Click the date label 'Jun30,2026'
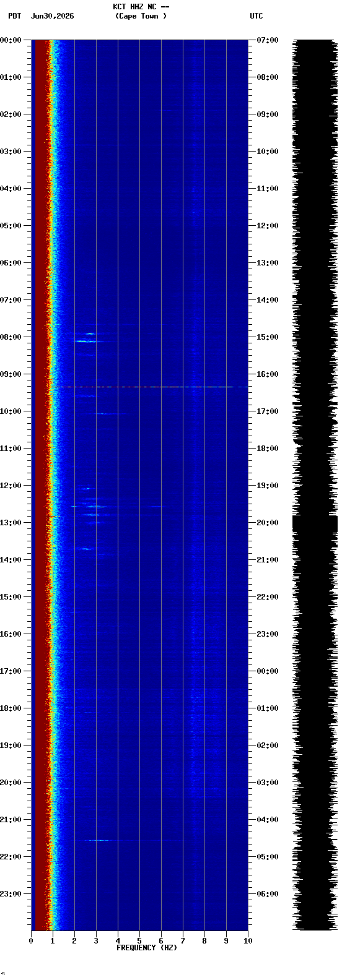The image size is (342, 980). tap(52, 16)
